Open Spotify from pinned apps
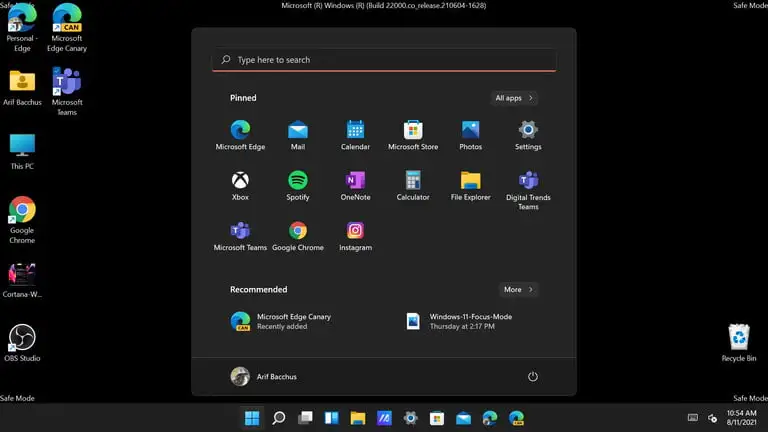768x432 pixels. [298, 186]
